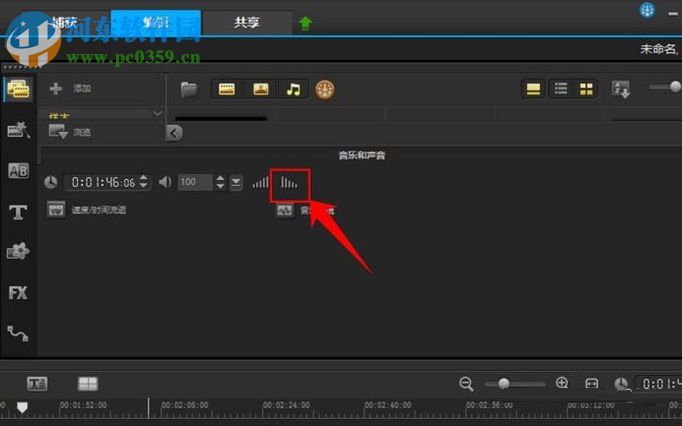The image size is (682, 426).
Task: Click the sort clips icon
Action: [x=621, y=89]
